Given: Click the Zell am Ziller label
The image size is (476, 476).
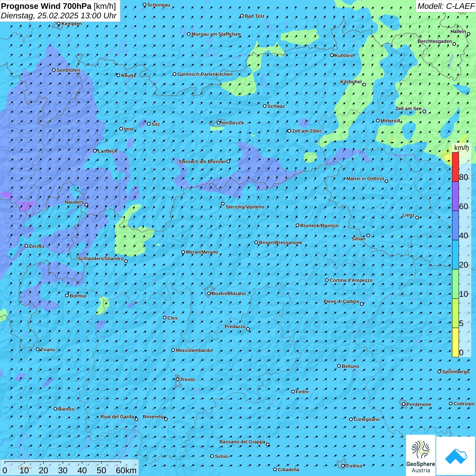Looking at the screenshot, I should 307,131.
